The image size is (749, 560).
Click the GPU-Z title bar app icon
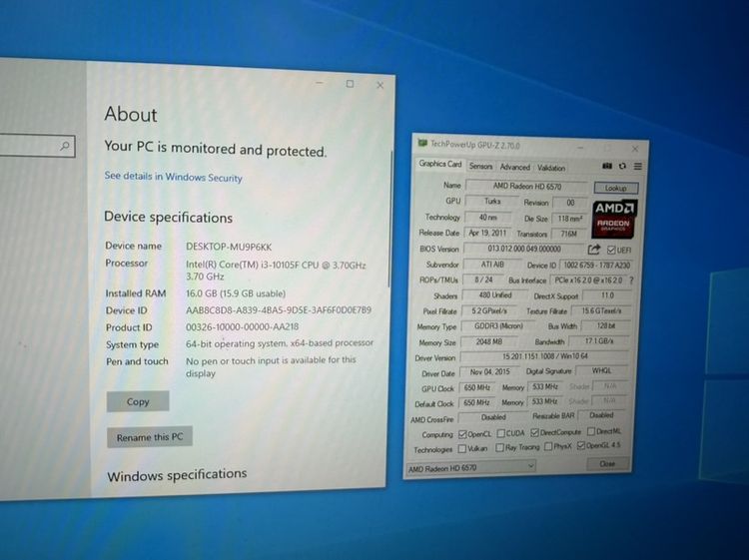click(422, 143)
